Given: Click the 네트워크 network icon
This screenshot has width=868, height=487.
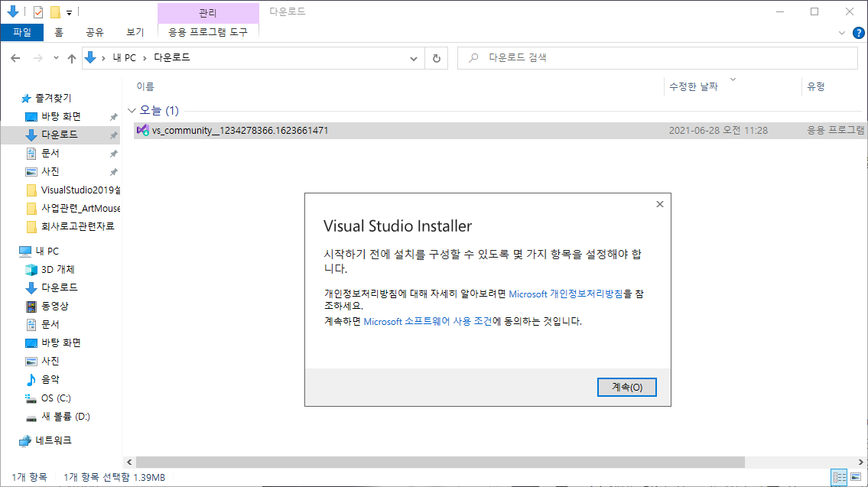Looking at the screenshot, I should point(25,441).
